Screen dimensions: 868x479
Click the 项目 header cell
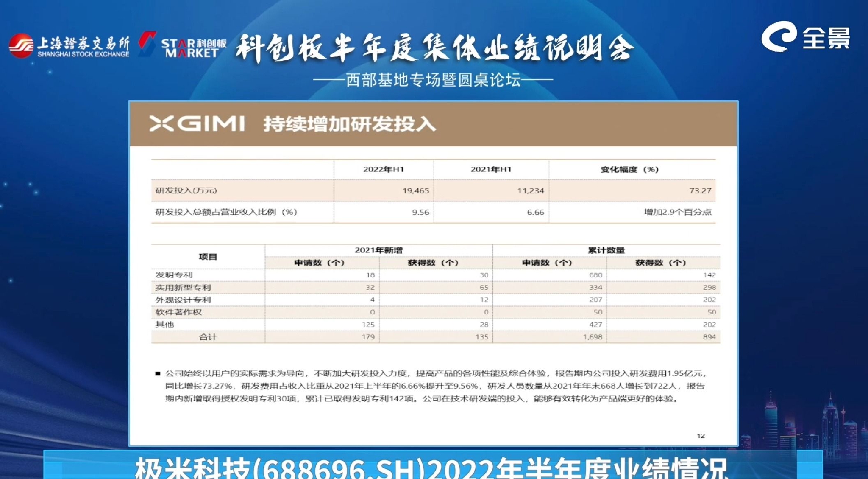pos(208,257)
